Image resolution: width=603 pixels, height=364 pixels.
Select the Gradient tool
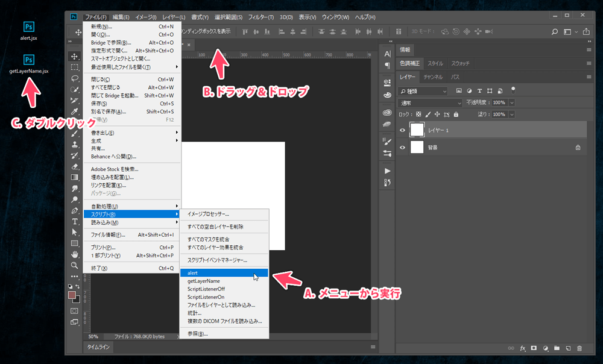pyautogui.click(x=75, y=178)
